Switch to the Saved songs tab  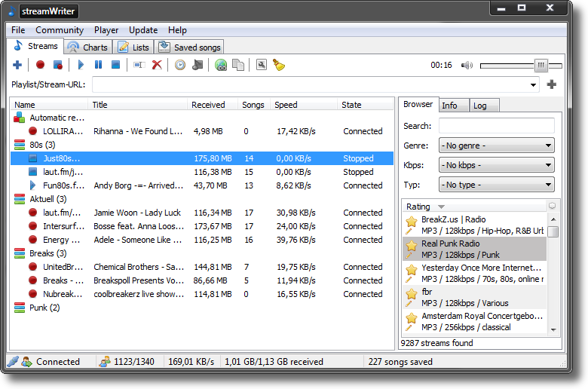pyautogui.click(x=190, y=47)
